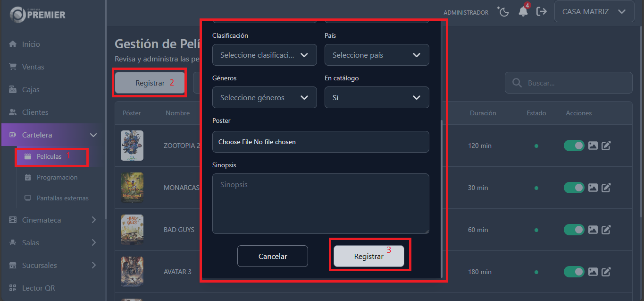Edit ZOOTOPIA 2 using its pencil icon
The image size is (644, 301).
click(x=607, y=146)
